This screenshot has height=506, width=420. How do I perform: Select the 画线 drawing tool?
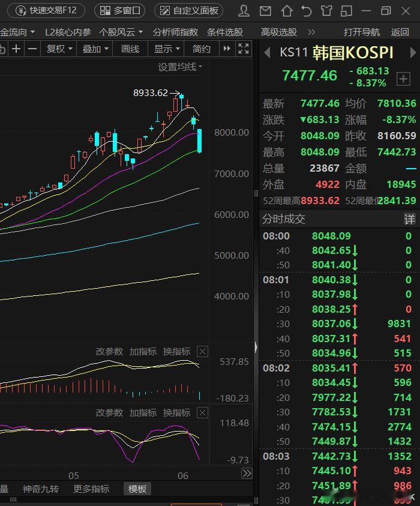pyautogui.click(x=130, y=49)
